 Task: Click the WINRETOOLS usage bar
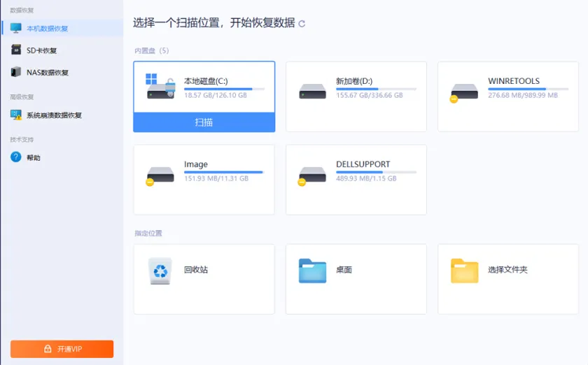[x=528, y=90]
